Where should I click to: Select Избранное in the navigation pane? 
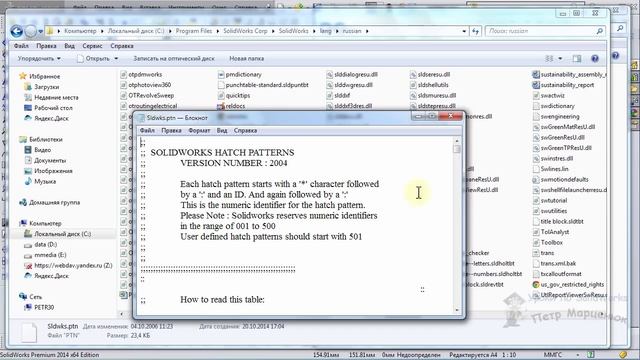(40, 76)
